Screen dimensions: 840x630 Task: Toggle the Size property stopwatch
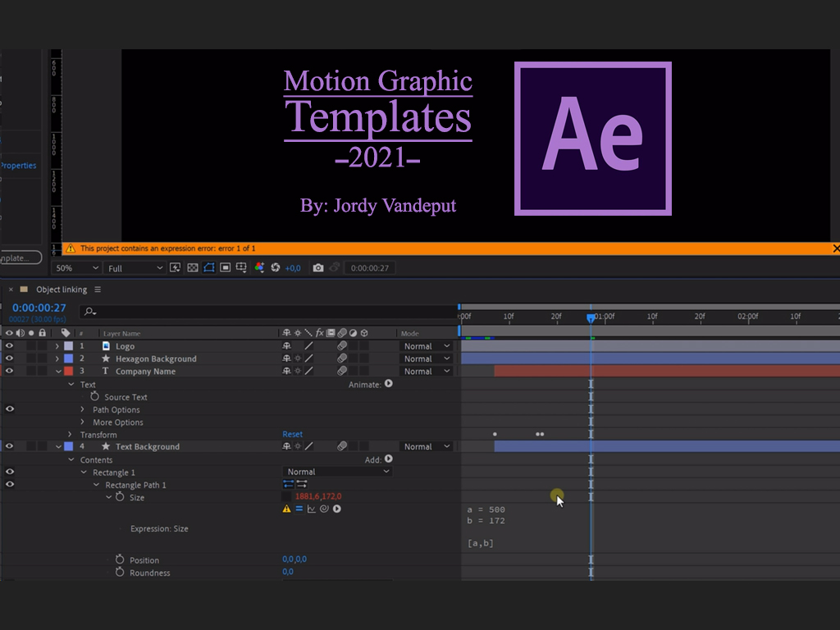[120, 497]
